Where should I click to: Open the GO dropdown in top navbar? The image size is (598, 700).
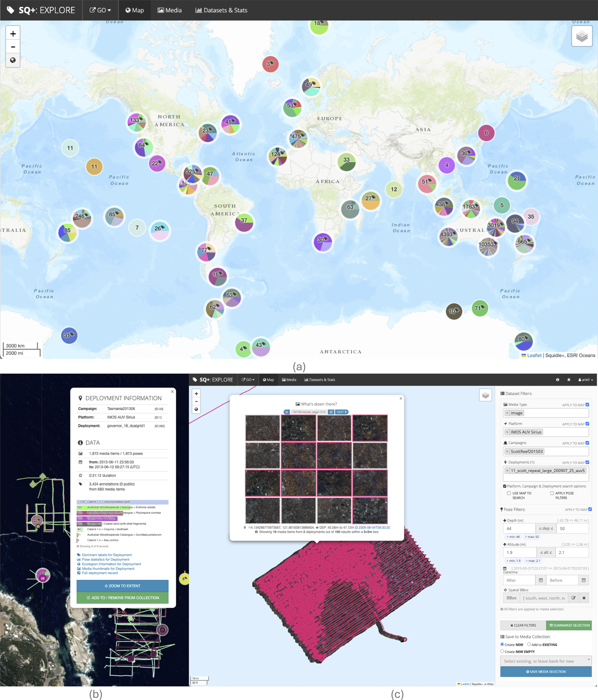click(x=100, y=10)
